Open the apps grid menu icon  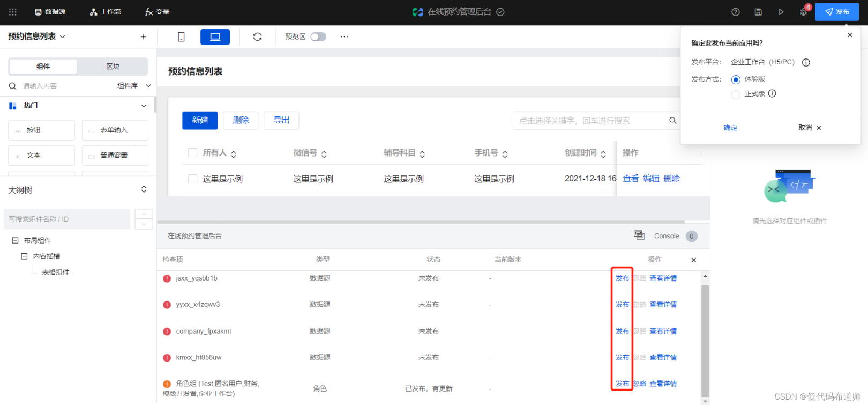coord(13,12)
